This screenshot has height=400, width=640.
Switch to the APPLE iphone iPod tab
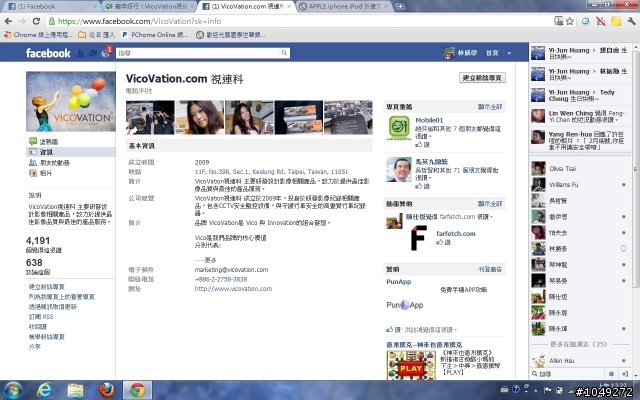(x=343, y=7)
